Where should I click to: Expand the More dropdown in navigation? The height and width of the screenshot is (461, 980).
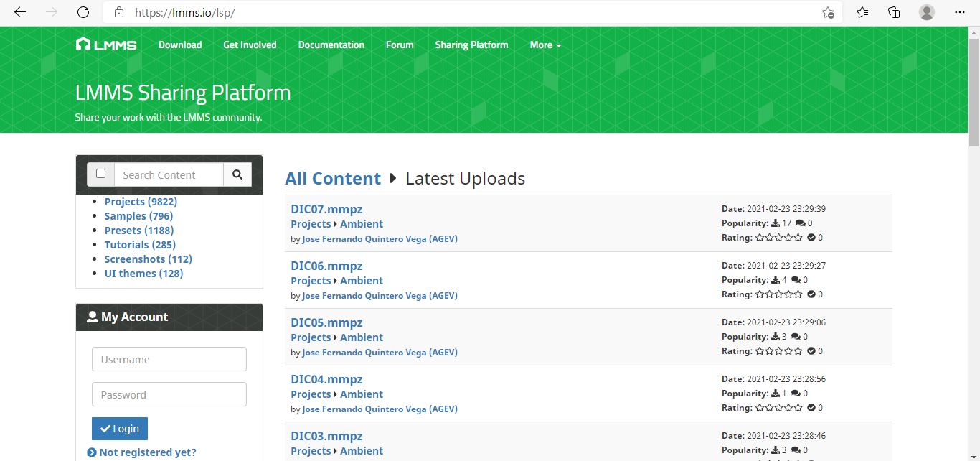pyautogui.click(x=545, y=45)
